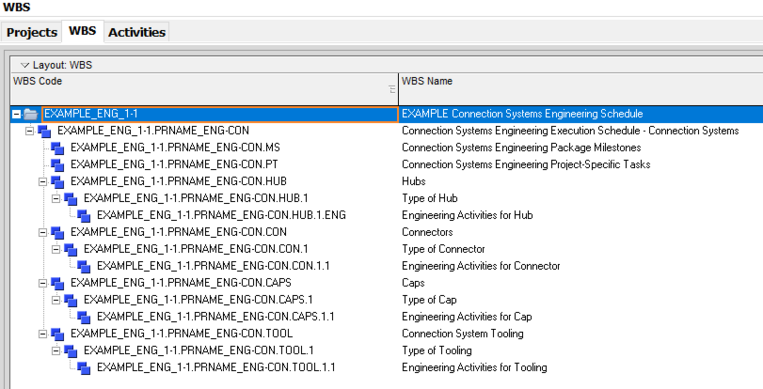Screen dimensions: 763x389
Task: Click the WBS icon beside PRNAME_ENG-CON.CAPS.1.1
Action: point(84,317)
